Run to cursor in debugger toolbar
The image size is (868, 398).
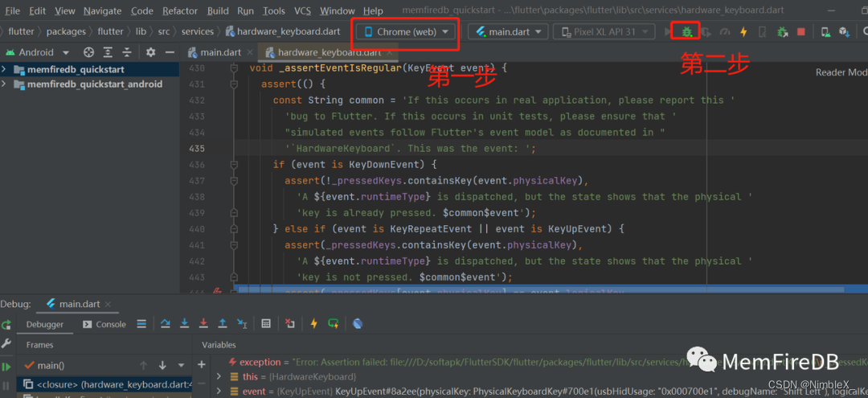[242, 323]
